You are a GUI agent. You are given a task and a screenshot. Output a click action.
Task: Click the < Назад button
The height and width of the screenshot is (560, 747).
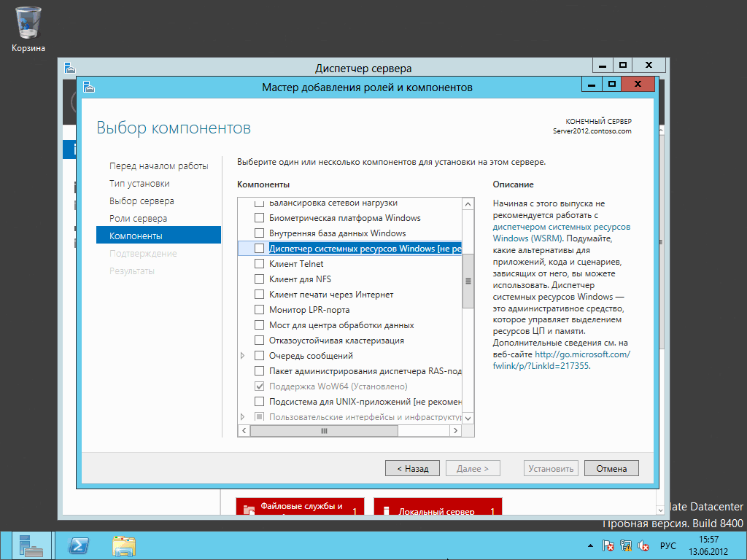click(x=412, y=469)
